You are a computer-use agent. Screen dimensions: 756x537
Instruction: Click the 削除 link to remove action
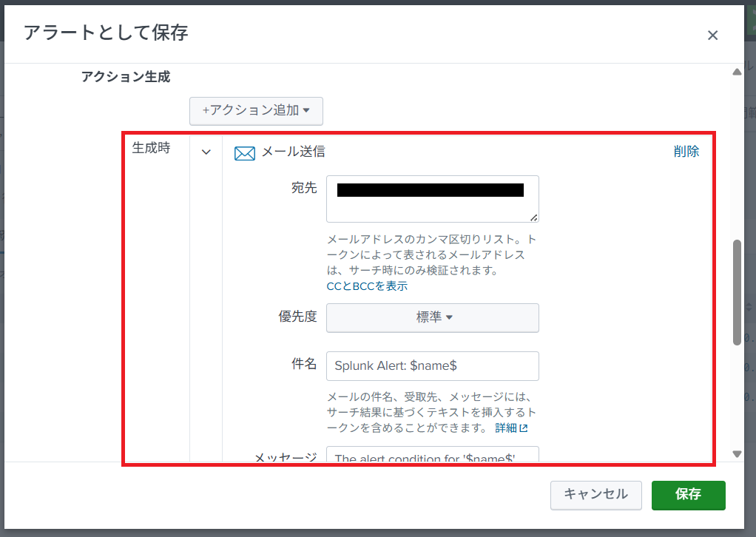click(x=686, y=152)
